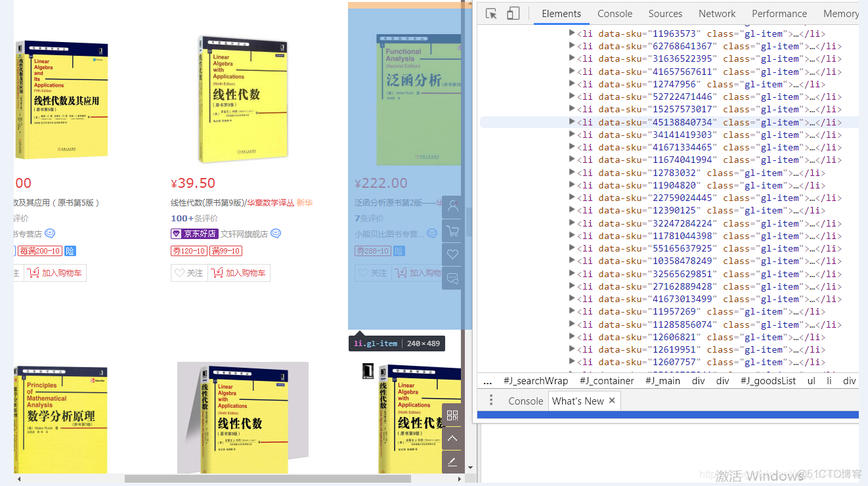Open chat icon beside 文轩网旗舰店
Image resolution: width=868 pixels, height=486 pixels.
click(276, 233)
